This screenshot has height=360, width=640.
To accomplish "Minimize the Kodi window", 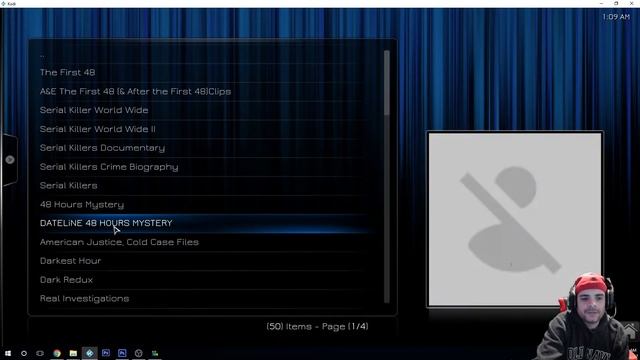I will 601,3.
